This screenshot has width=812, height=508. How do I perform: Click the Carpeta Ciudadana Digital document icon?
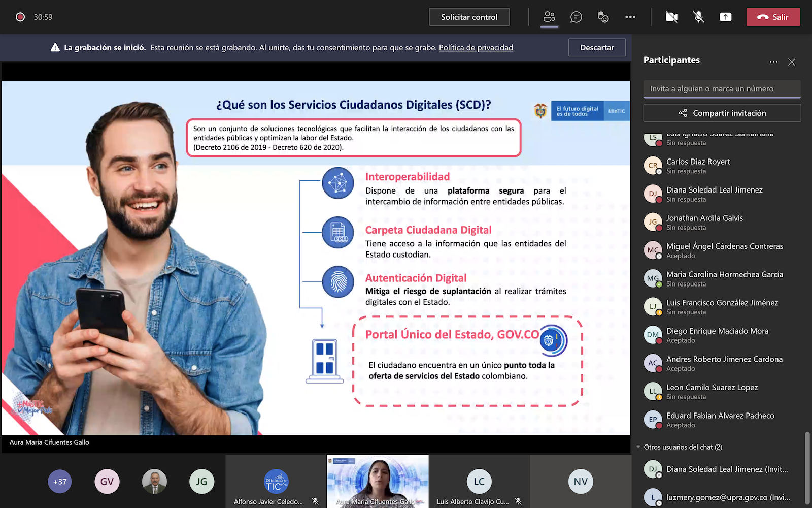(338, 232)
